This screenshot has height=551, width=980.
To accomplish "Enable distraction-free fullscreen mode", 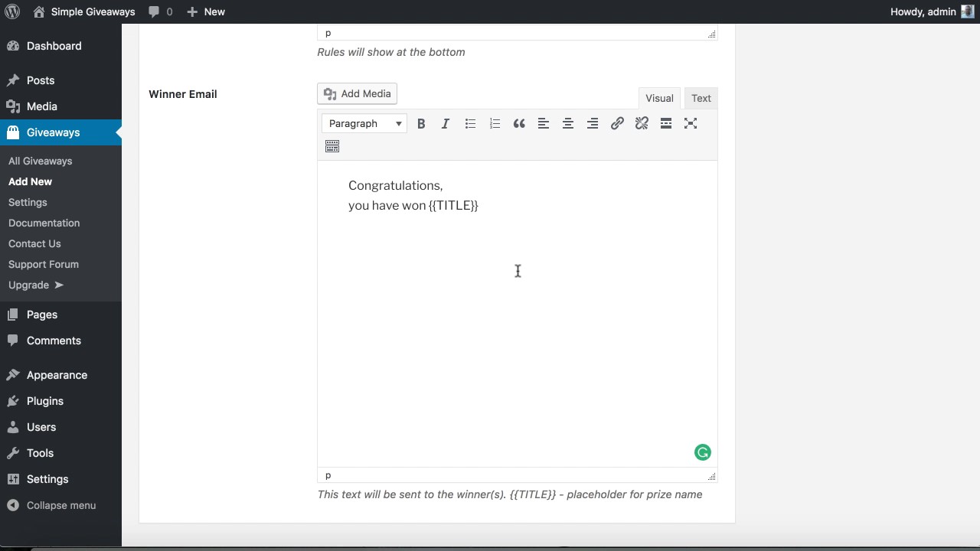I will click(x=691, y=123).
